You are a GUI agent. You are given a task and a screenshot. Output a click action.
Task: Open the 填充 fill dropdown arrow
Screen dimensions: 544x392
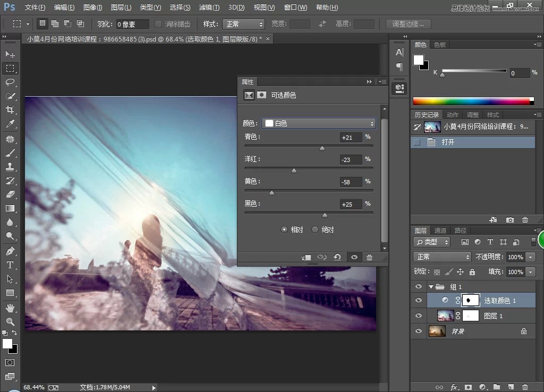click(x=531, y=272)
